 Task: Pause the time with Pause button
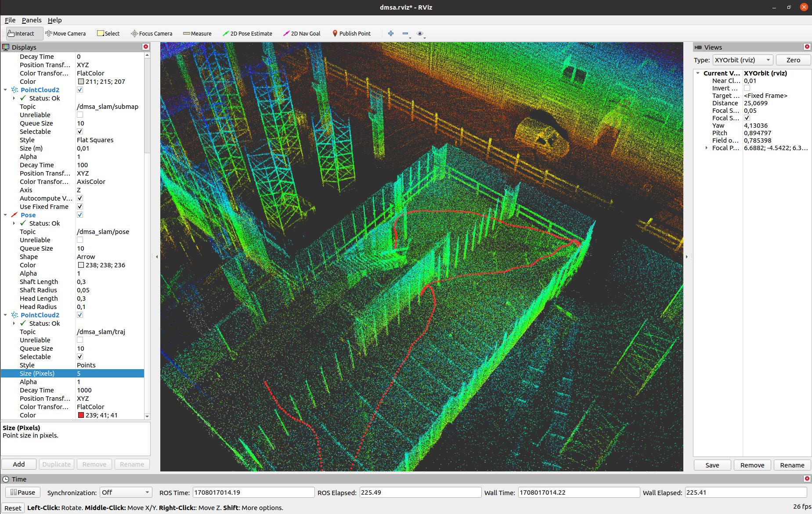pyautogui.click(x=23, y=492)
